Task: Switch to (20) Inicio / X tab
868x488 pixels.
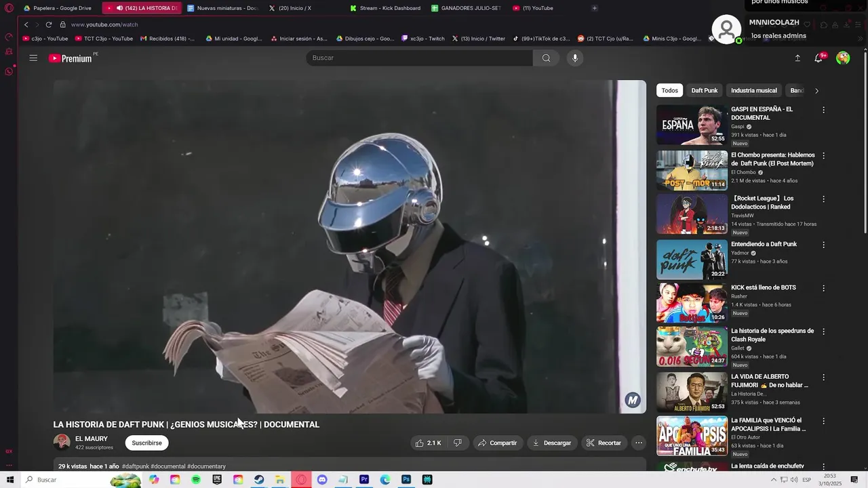Action: coord(290,8)
